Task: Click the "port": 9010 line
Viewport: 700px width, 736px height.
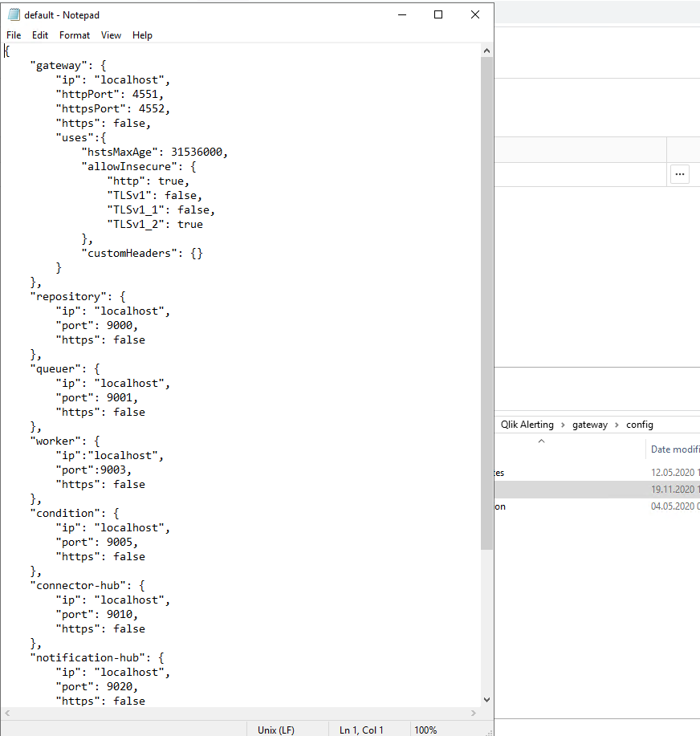Action: tap(97, 615)
